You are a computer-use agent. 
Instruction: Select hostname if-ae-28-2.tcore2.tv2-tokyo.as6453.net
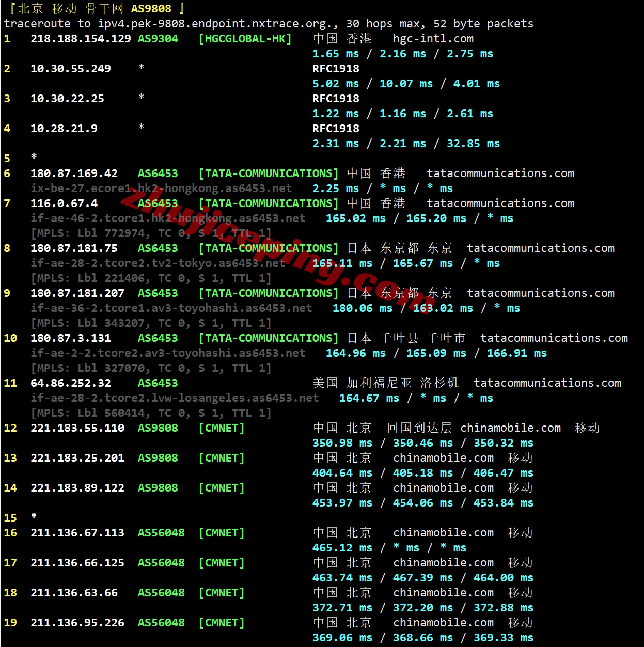[158, 263]
